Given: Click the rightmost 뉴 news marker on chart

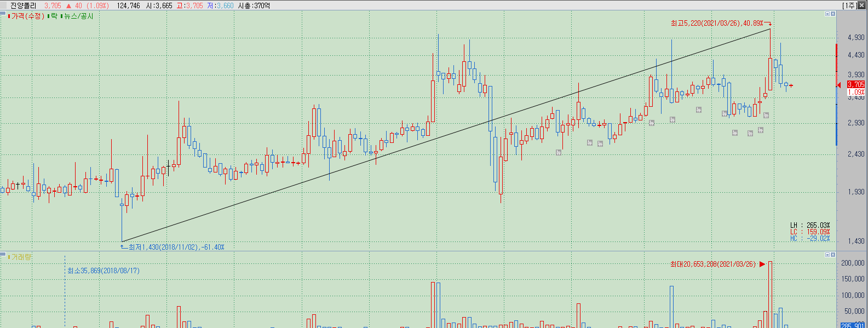Looking at the screenshot, I should [x=766, y=115].
